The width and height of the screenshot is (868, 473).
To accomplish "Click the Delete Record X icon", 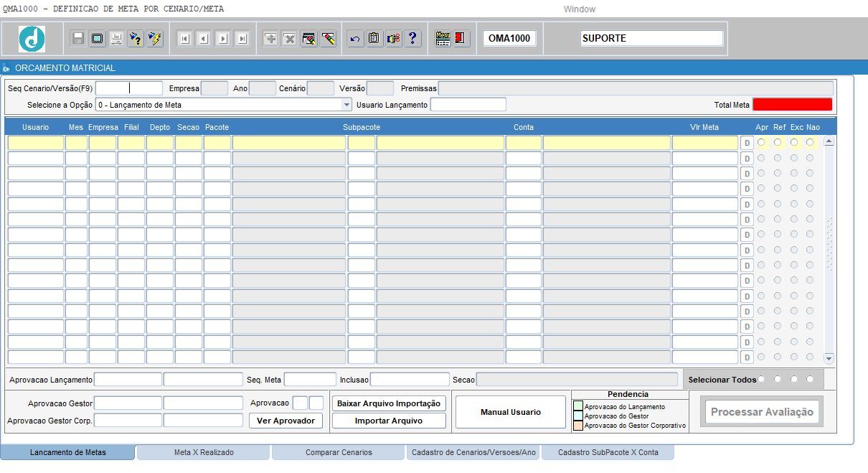I will click(290, 39).
